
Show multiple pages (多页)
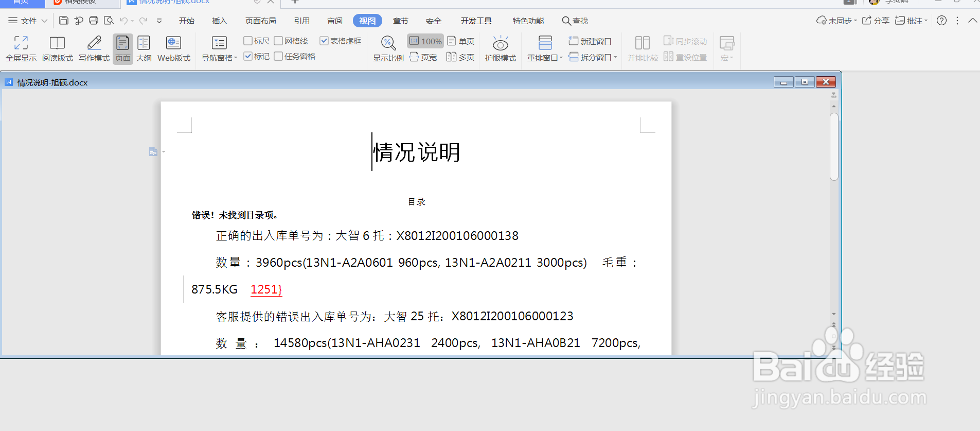pyautogui.click(x=461, y=57)
